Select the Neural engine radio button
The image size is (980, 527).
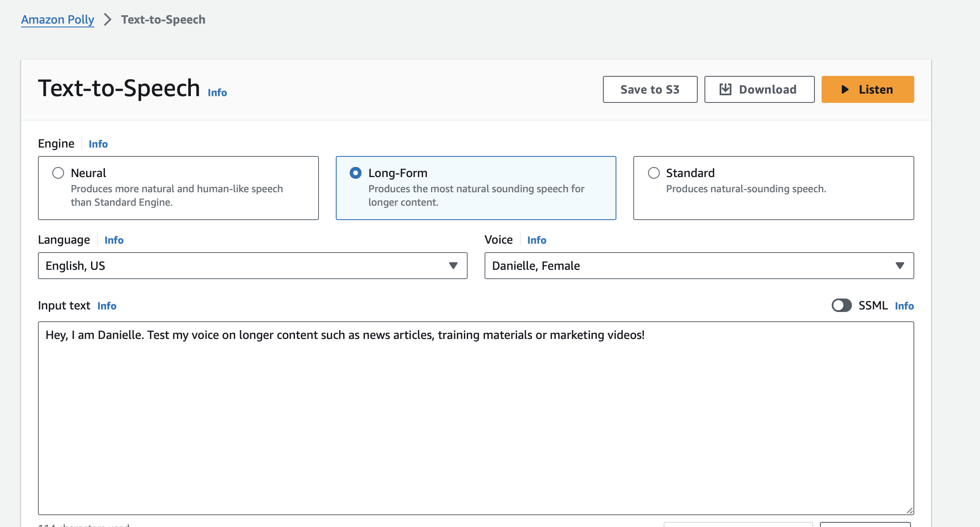coord(58,173)
